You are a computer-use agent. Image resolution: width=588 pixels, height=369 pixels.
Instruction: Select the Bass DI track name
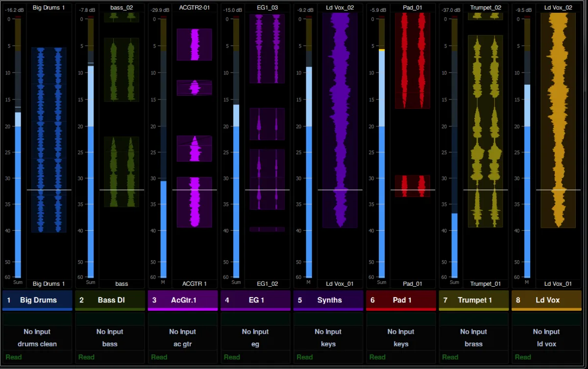click(111, 300)
